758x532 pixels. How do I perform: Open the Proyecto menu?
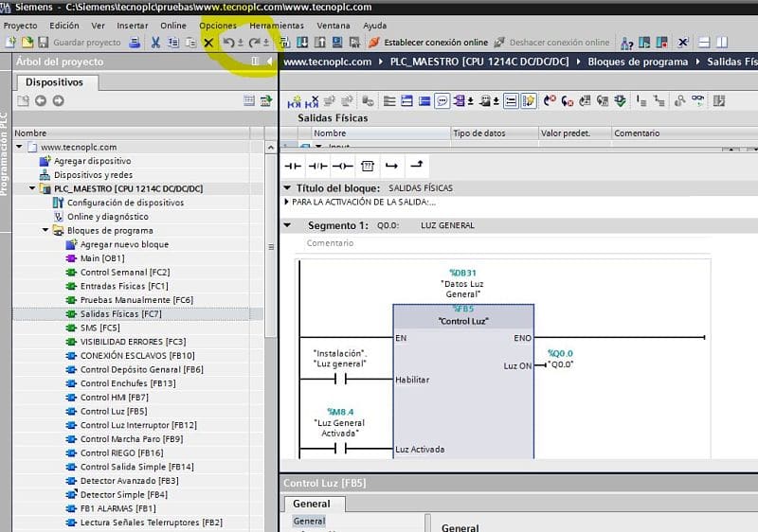coord(20,26)
